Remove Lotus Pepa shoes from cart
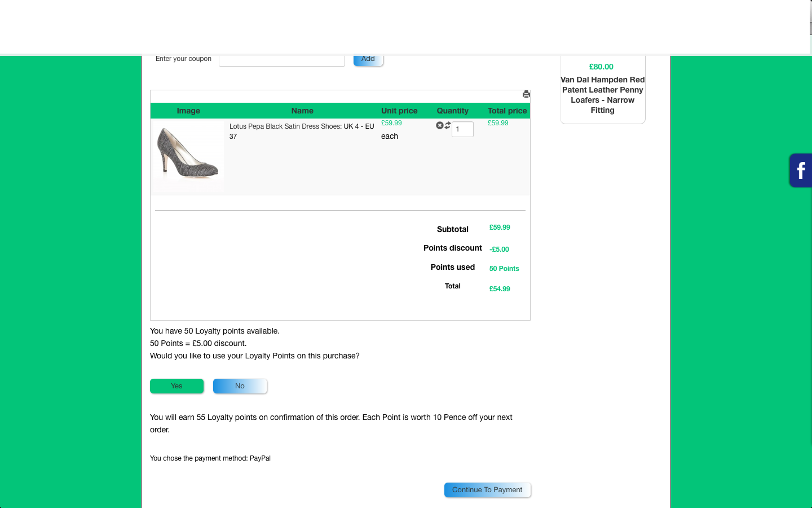 coord(440,125)
